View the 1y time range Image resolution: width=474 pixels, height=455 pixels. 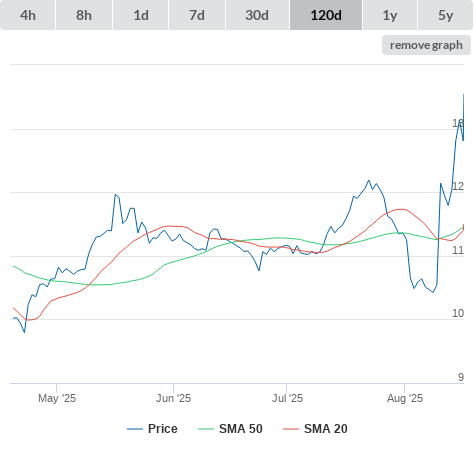390,15
